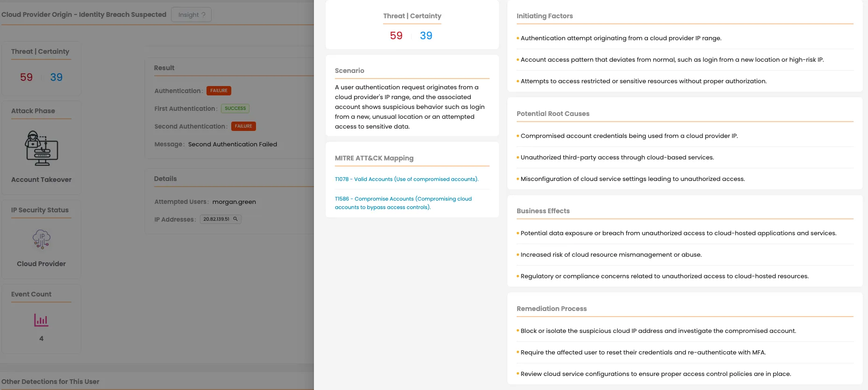Click the Event Count bar chart icon
The width and height of the screenshot is (868, 390).
41,320
